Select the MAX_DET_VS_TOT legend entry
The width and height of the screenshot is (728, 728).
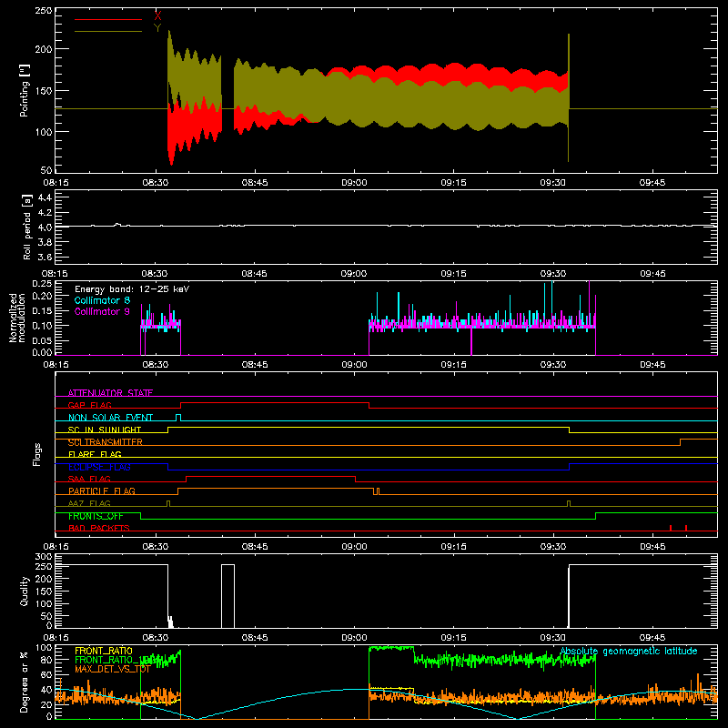point(113,669)
